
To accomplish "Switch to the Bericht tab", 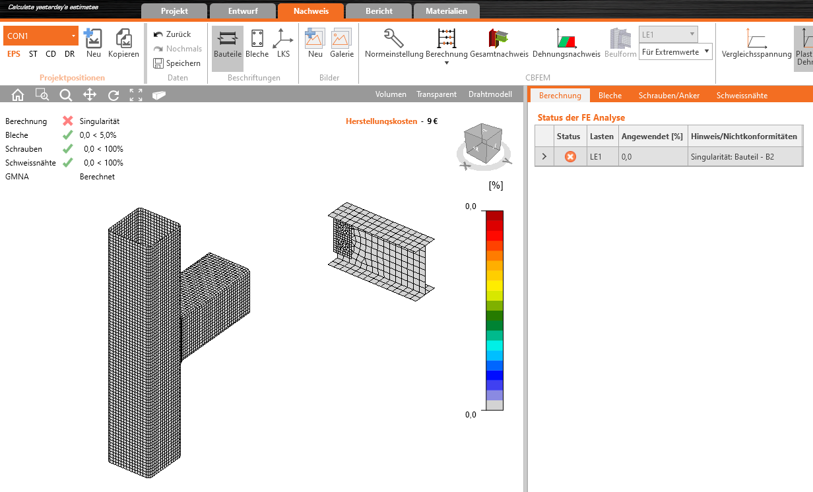I will click(378, 11).
